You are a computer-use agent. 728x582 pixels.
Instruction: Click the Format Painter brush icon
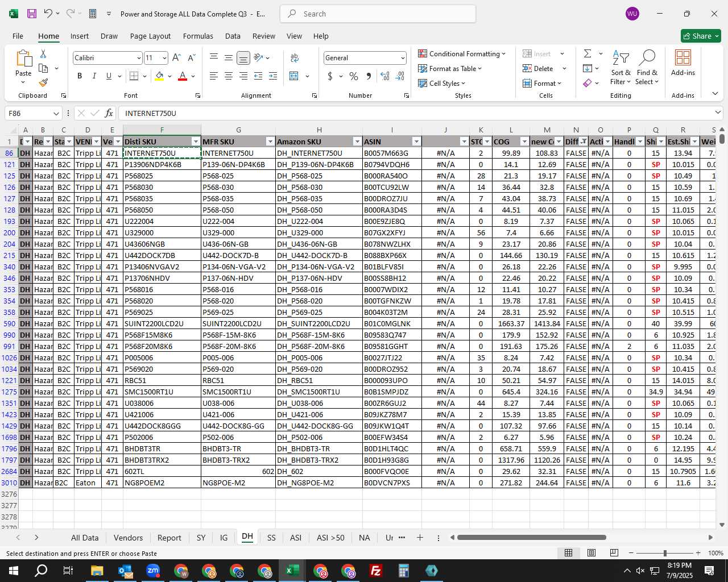[43, 82]
